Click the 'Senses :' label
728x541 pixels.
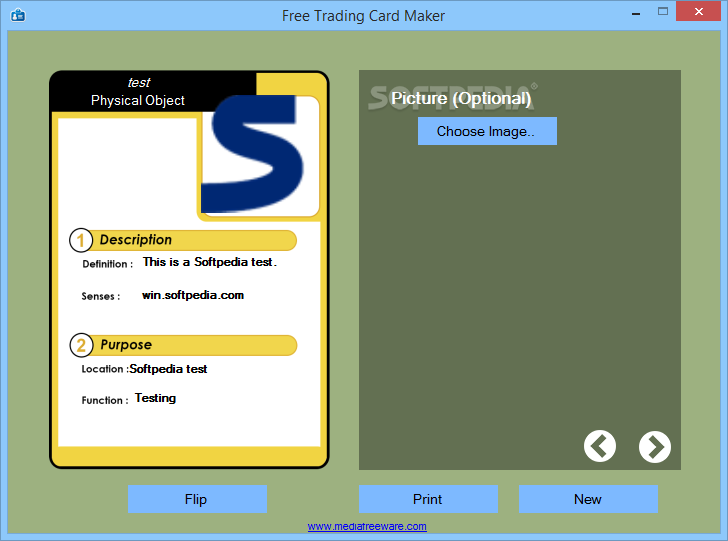click(x=101, y=296)
